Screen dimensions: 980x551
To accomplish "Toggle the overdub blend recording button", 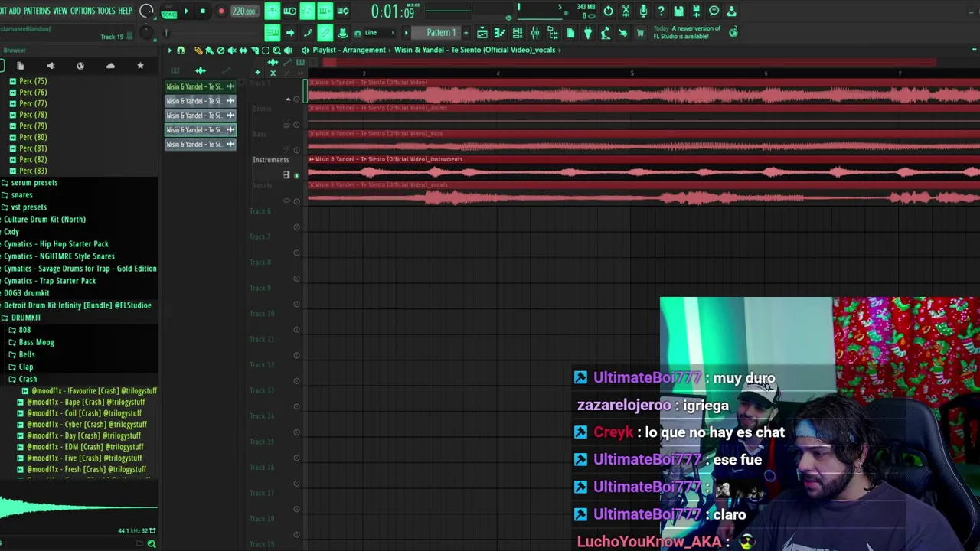I will [325, 11].
